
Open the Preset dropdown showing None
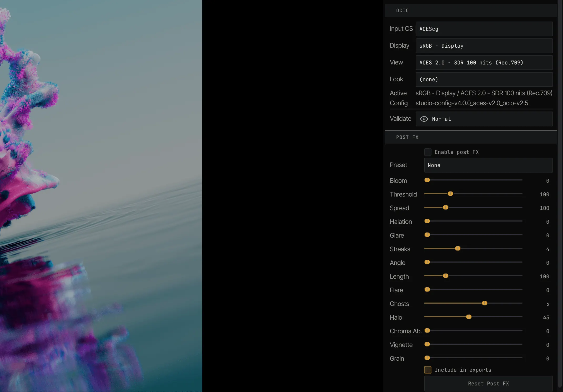pyautogui.click(x=488, y=165)
